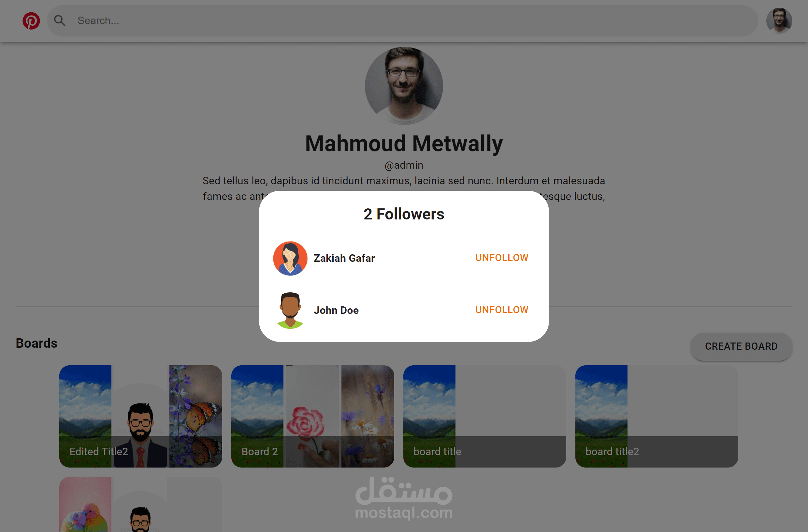Image resolution: width=808 pixels, height=532 pixels.
Task: Open Zakiah Gafar's profile name link
Action: pyautogui.click(x=344, y=258)
